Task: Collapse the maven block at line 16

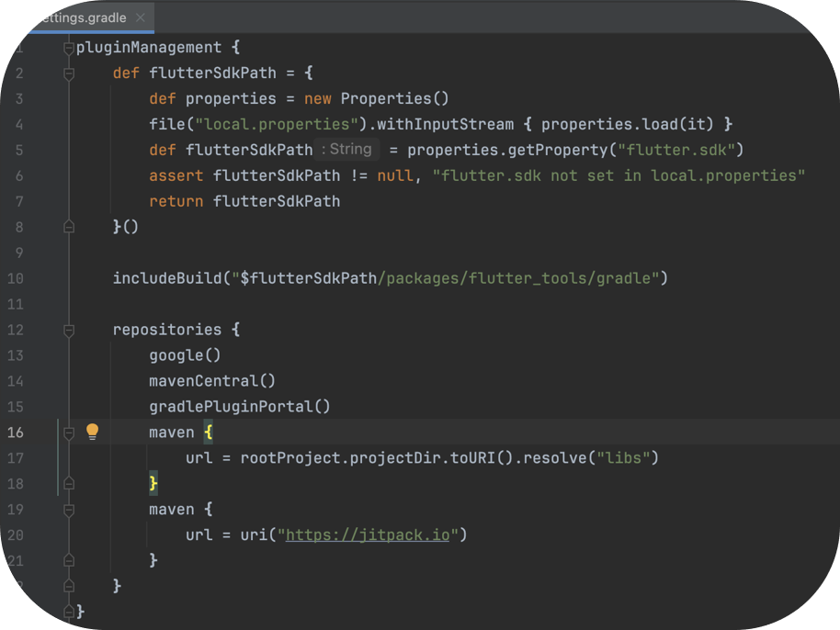Action: point(68,433)
